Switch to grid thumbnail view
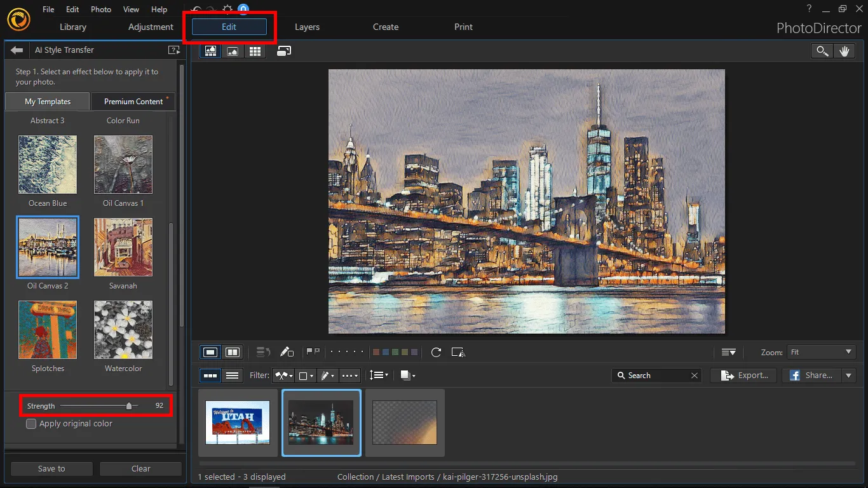 [255, 51]
